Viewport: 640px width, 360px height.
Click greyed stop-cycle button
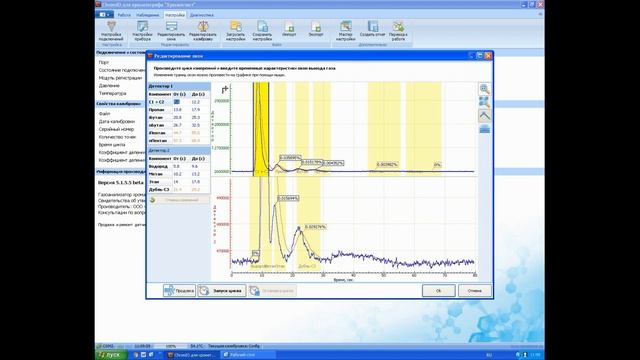click(272, 291)
